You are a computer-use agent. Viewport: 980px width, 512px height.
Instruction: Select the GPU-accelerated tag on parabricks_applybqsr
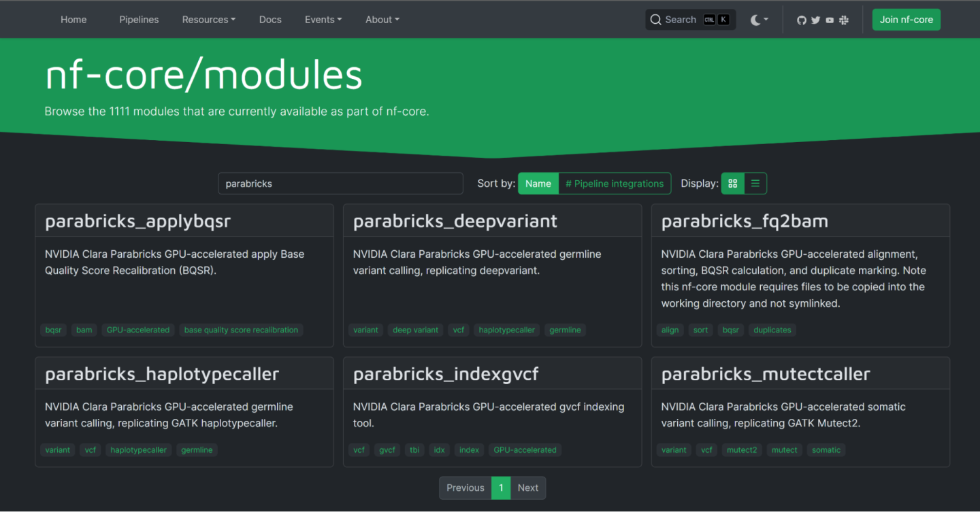(x=137, y=330)
